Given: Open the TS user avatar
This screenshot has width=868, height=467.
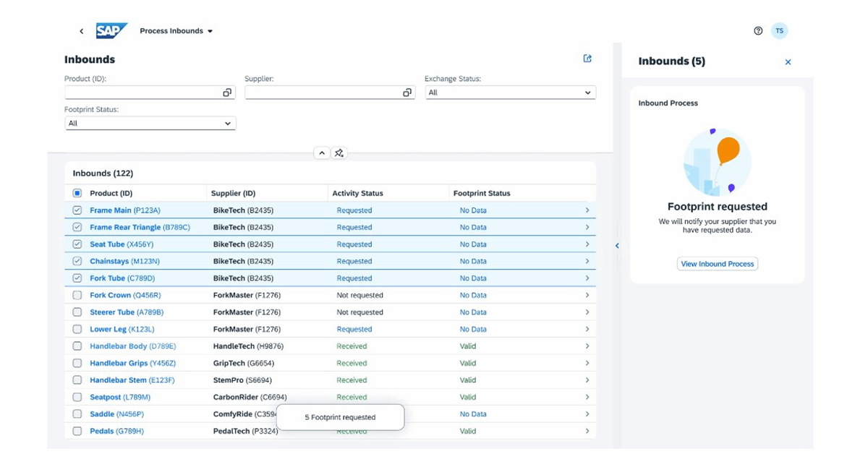Looking at the screenshot, I should [779, 31].
